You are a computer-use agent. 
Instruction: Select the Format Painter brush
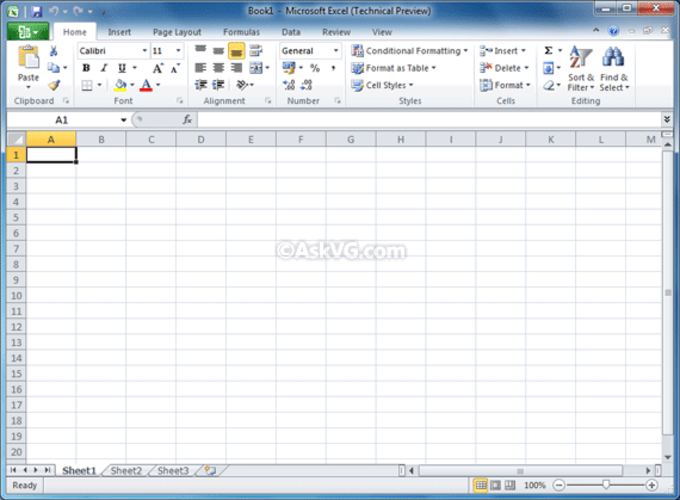pos(54,85)
